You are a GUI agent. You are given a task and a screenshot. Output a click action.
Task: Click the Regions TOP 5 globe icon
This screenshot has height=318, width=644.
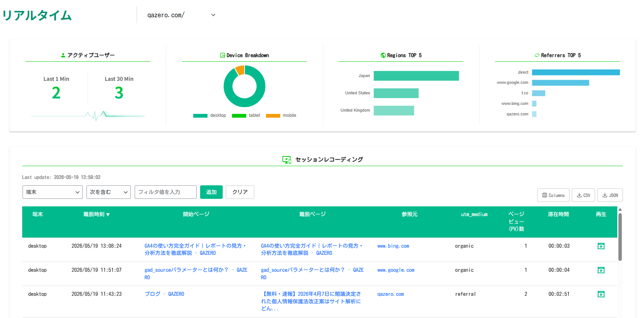tap(383, 55)
